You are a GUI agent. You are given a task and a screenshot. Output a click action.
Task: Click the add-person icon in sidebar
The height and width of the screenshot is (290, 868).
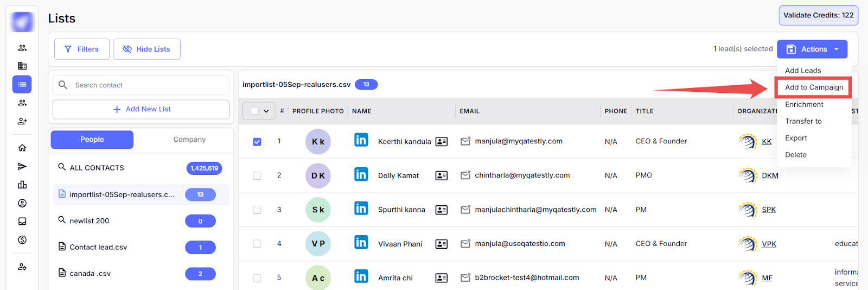22,121
